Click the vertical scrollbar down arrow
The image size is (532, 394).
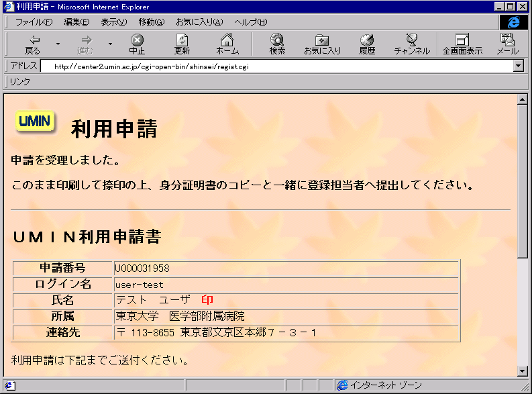coord(523,371)
